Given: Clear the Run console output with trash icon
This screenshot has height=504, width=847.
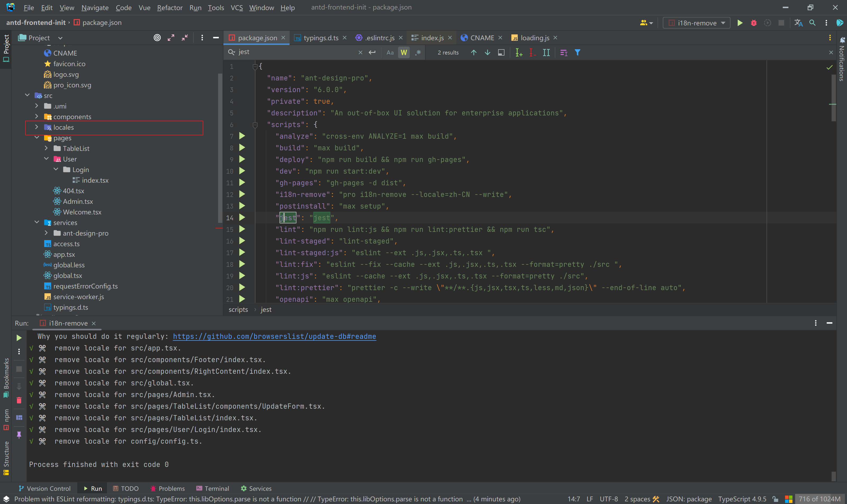Looking at the screenshot, I should coord(19,400).
